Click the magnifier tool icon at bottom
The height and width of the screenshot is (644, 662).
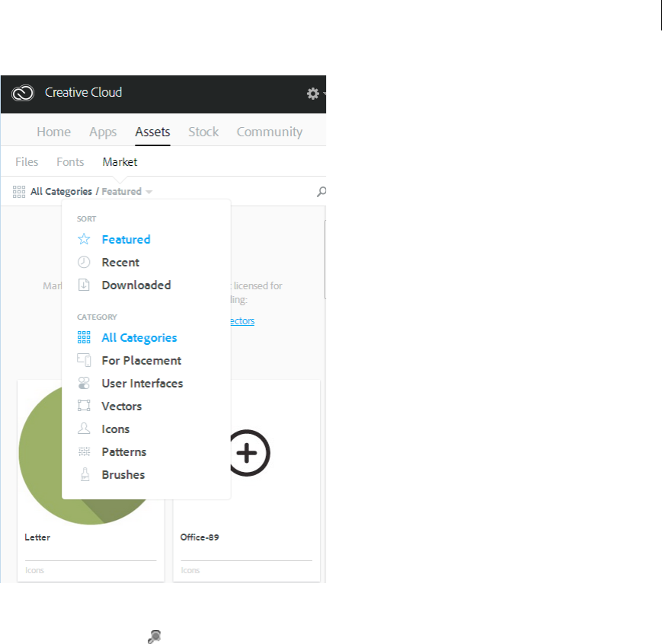pos(155,637)
